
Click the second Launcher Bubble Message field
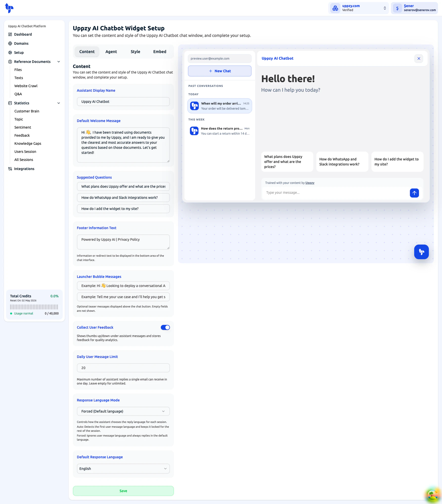coord(123,297)
